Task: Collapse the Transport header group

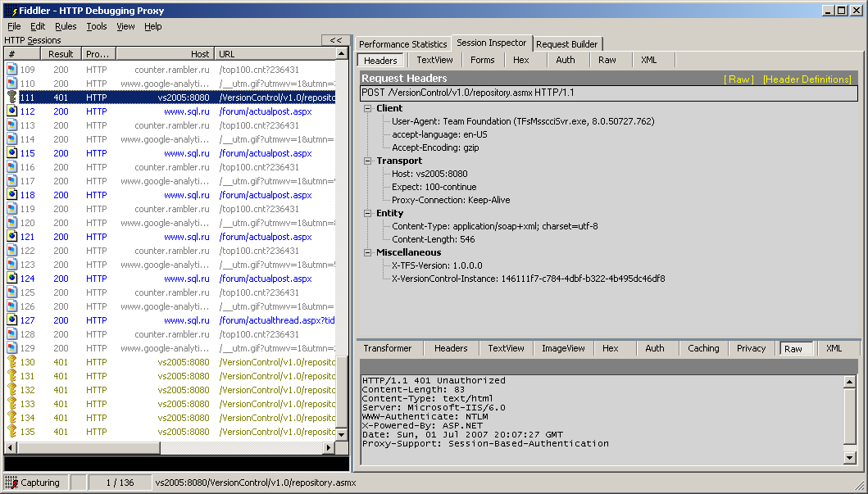Action: (367, 161)
